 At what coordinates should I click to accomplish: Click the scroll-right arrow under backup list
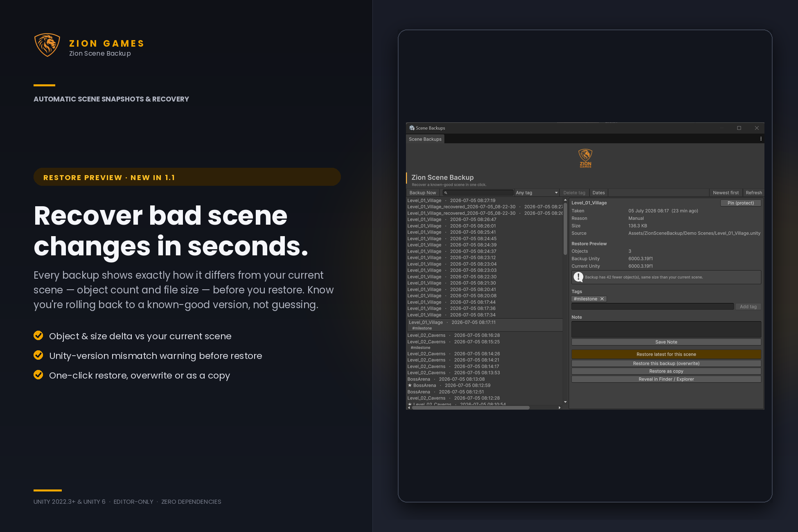[559, 408]
